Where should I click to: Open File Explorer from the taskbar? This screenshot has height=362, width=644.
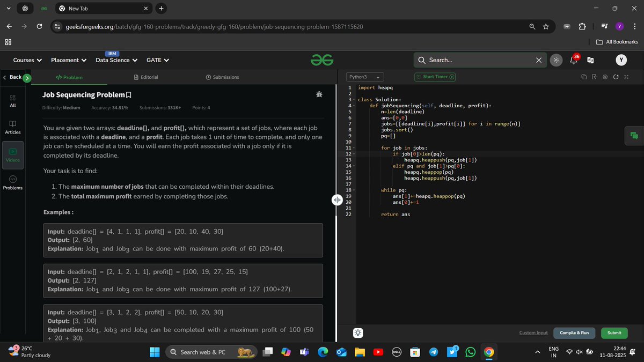tap(360, 352)
